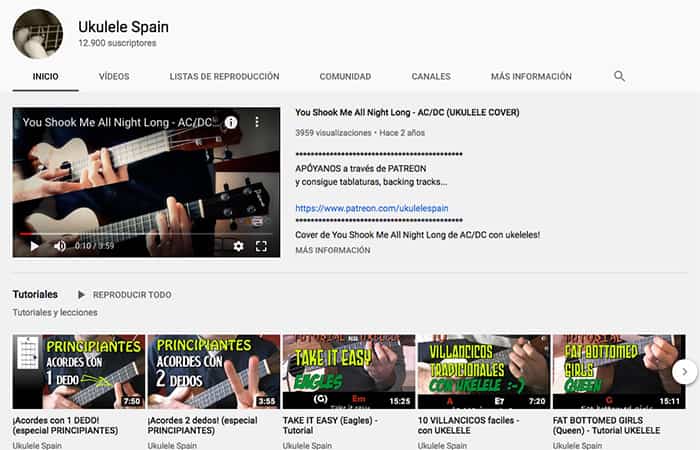The image size is (700, 450).
Task: Open the three-dot menu on video player
Action: coord(257,122)
